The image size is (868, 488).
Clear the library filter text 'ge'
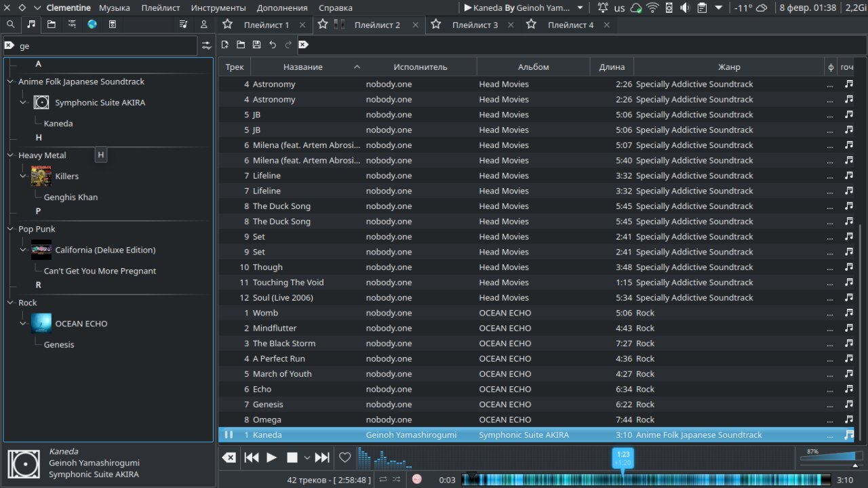[x=9, y=45]
